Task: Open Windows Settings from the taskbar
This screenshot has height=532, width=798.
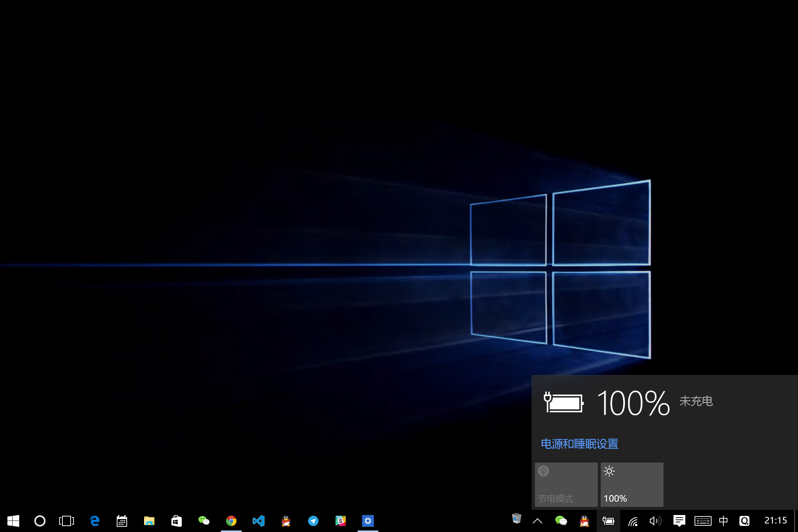Action: click(368, 521)
